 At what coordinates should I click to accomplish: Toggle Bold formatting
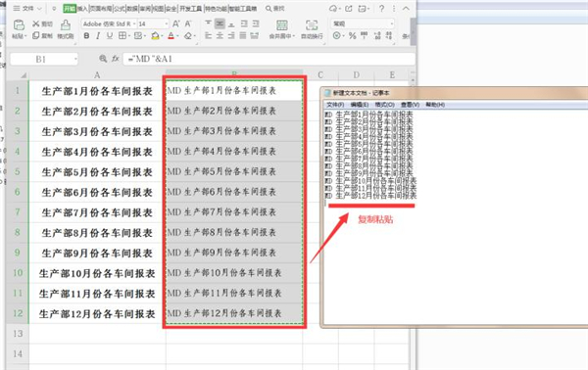pos(86,36)
